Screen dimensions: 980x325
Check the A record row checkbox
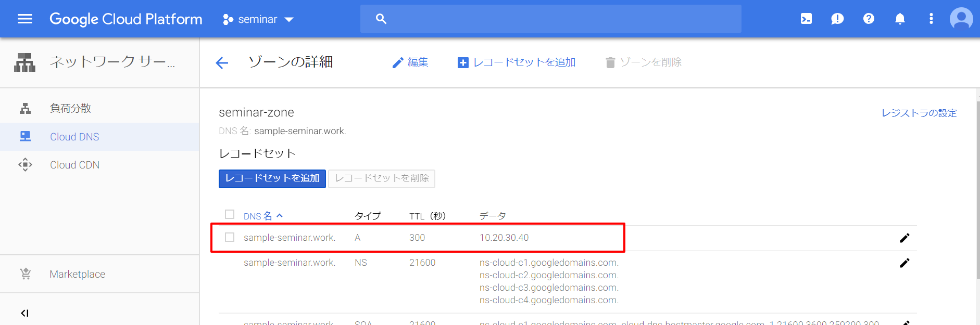[x=230, y=237]
